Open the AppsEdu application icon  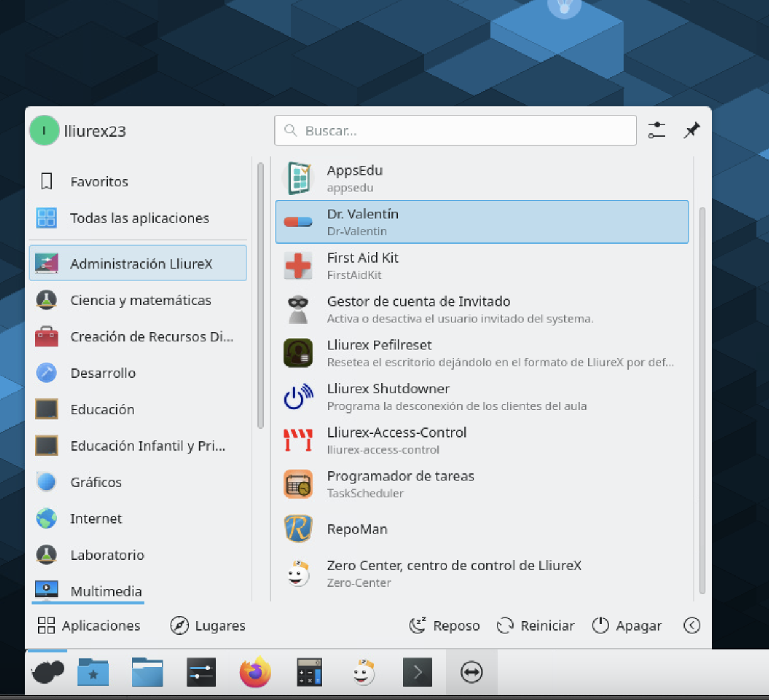298,179
